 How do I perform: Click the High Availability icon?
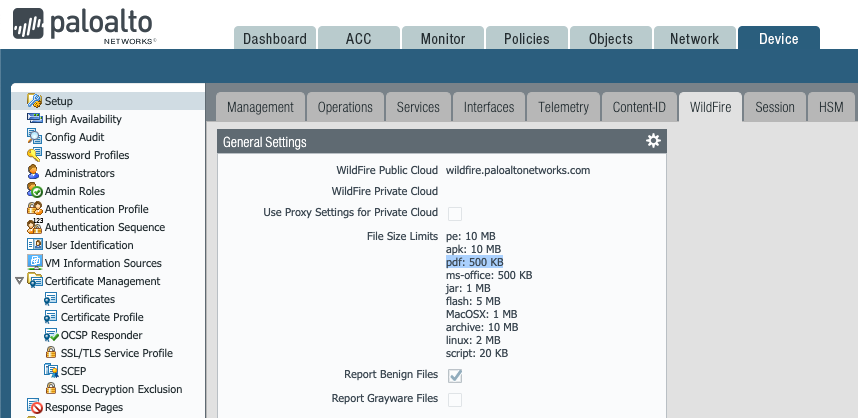[x=34, y=119]
